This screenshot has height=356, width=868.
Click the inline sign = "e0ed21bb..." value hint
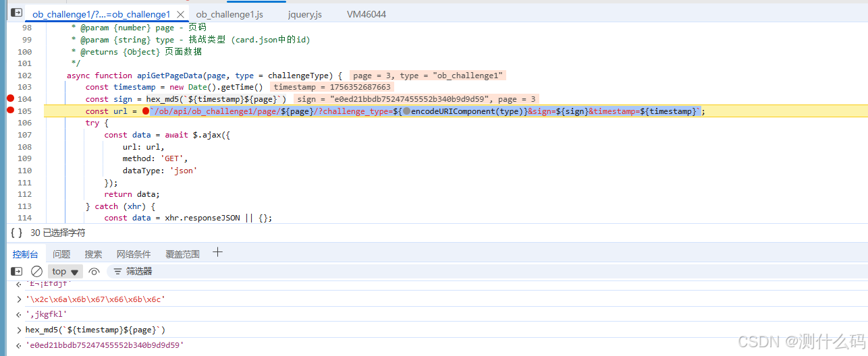point(395,99)
